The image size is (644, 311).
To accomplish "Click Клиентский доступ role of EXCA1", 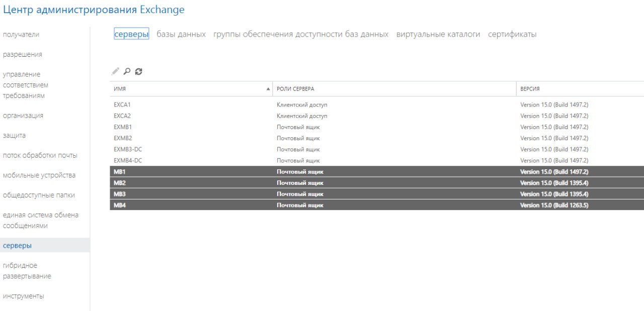I will [x=302, y=105].
